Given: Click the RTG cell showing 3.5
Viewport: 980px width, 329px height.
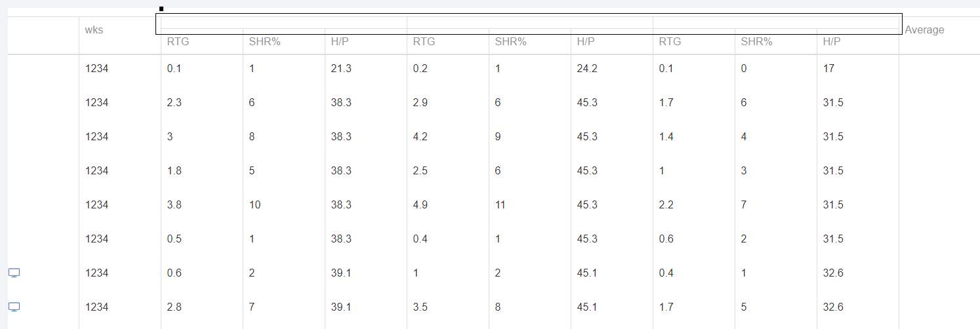Looking at the screenshot, I should coord(448,307).
